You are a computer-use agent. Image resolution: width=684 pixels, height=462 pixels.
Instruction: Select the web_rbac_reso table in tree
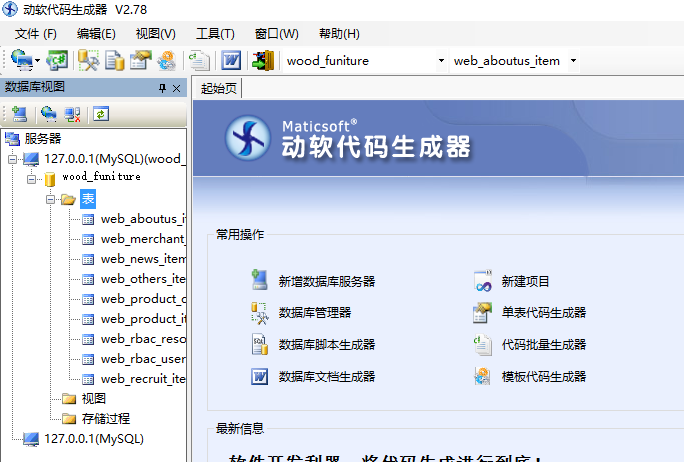coord(143,339)
